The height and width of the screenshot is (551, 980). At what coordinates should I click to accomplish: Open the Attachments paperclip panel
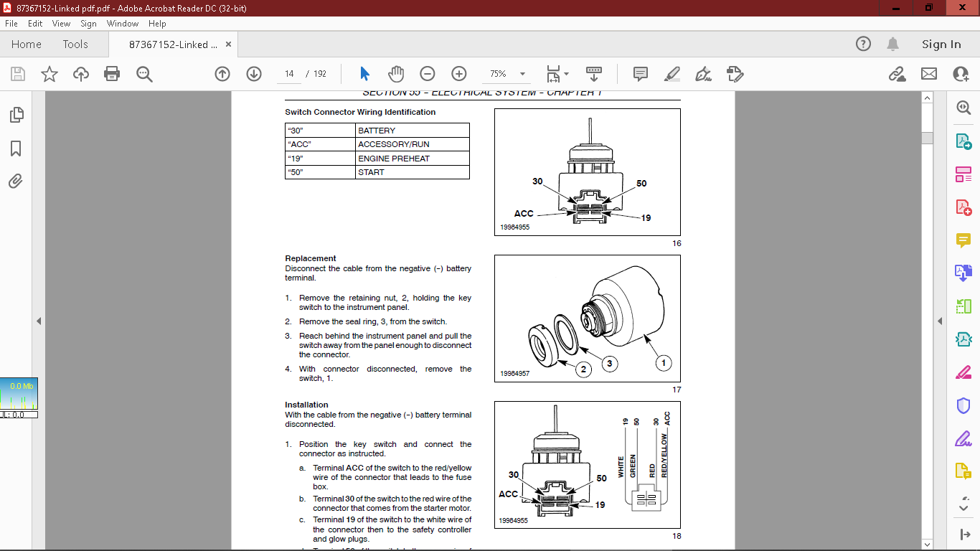click(16, 182)
